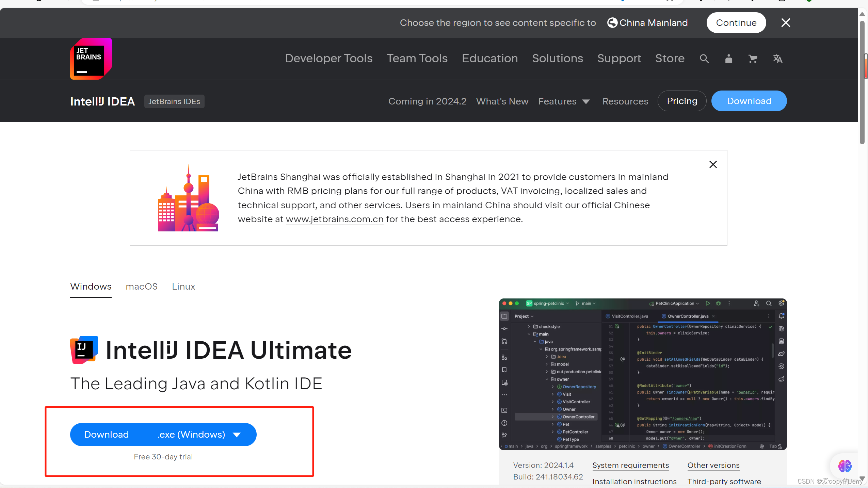
Task: Dismiss the region selection banner
Action: [785, 22]
